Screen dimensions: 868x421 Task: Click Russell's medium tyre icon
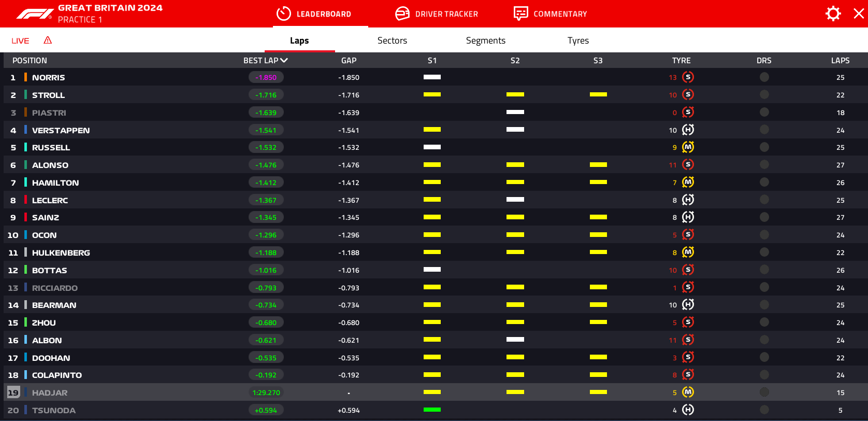[x=688, y=147]
